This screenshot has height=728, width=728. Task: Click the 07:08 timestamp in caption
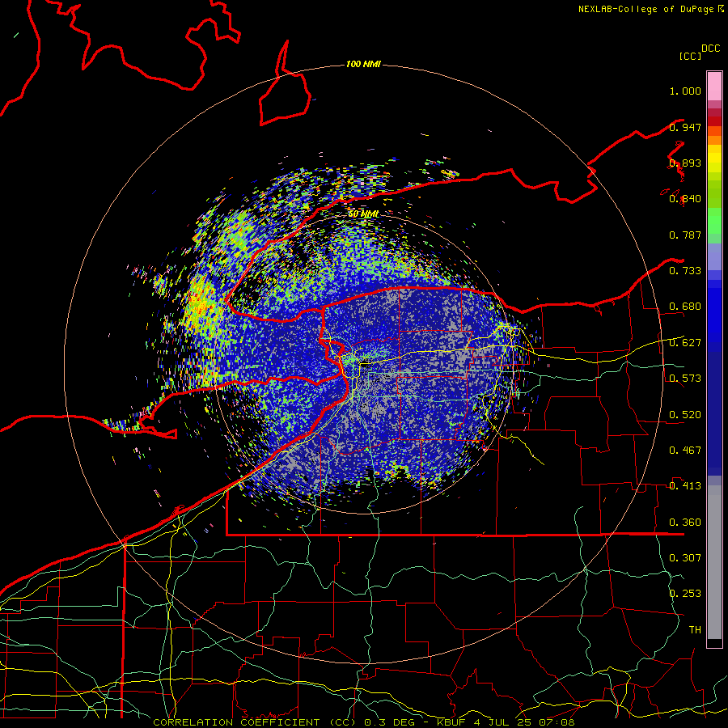point(557,722)
